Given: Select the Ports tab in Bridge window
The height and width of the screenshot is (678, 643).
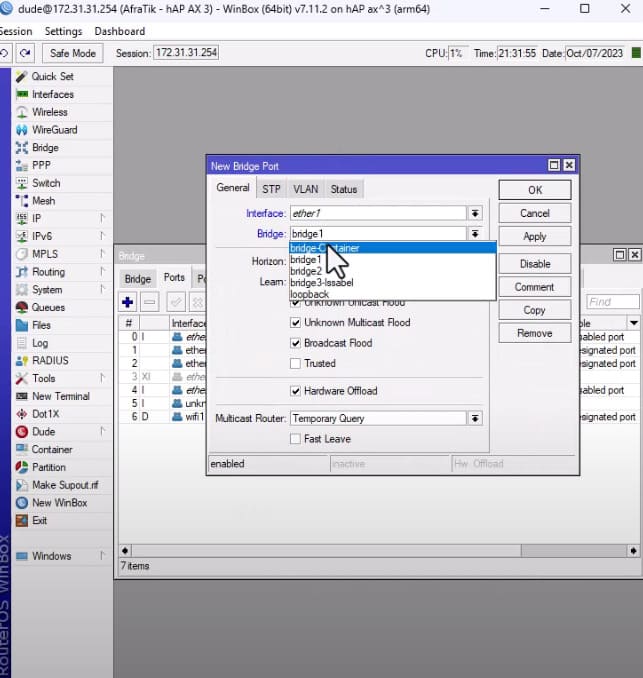Looking at the screenshot, I should pos(174,278).
